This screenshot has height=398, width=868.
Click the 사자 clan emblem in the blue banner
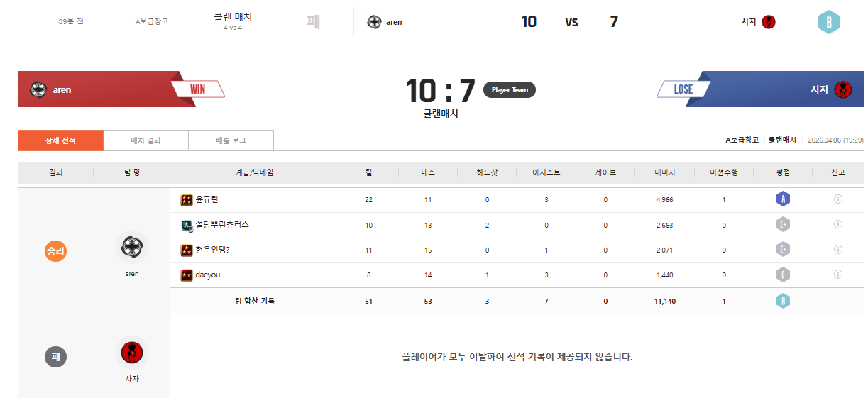pyautogui.click(x=842, y=89)
